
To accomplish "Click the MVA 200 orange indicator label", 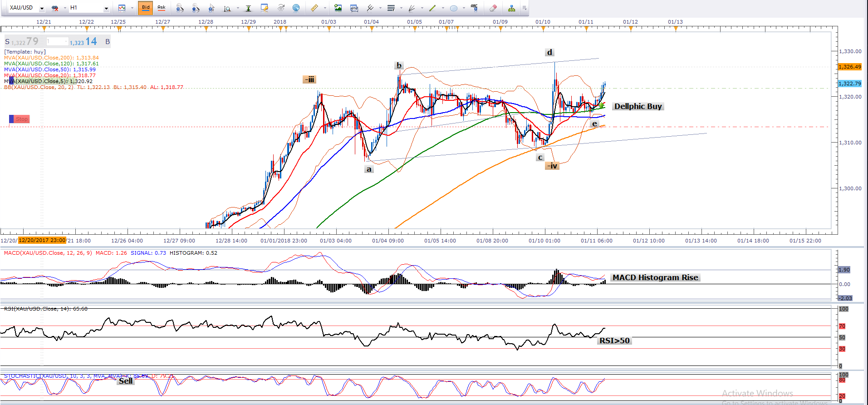I will coord(51,58).
